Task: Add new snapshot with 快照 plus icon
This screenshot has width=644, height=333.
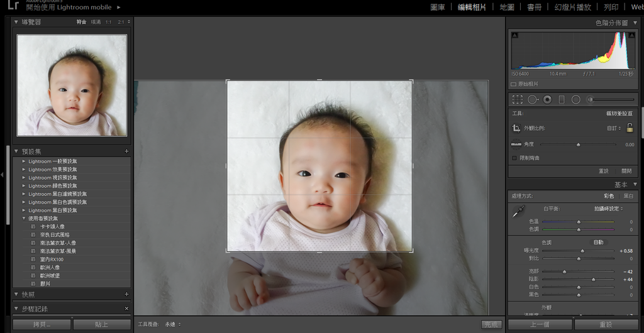Action: click(x=126, y=294)
